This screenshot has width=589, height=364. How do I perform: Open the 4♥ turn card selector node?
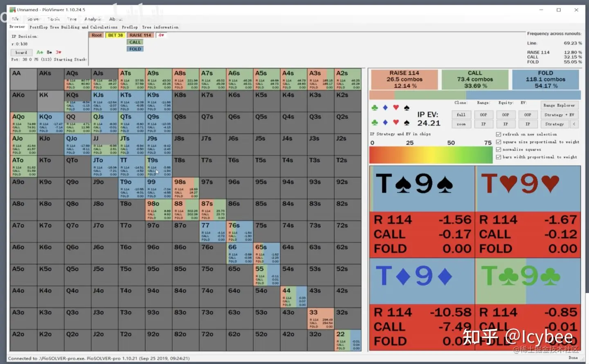(x=161, y=35)
